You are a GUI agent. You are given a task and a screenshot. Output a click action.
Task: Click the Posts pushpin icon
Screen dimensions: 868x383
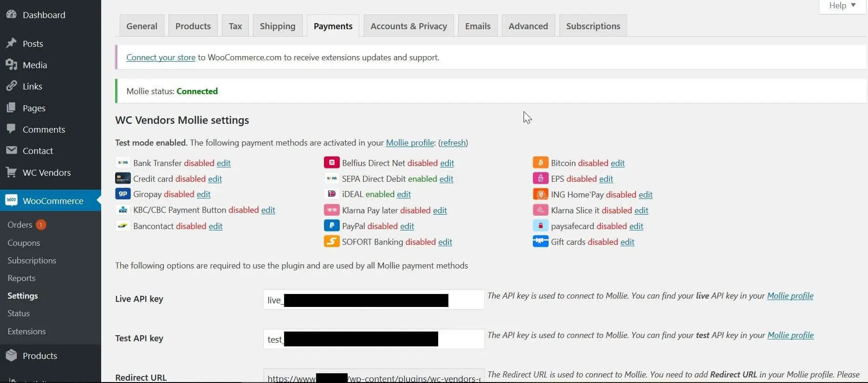point(11,43)
